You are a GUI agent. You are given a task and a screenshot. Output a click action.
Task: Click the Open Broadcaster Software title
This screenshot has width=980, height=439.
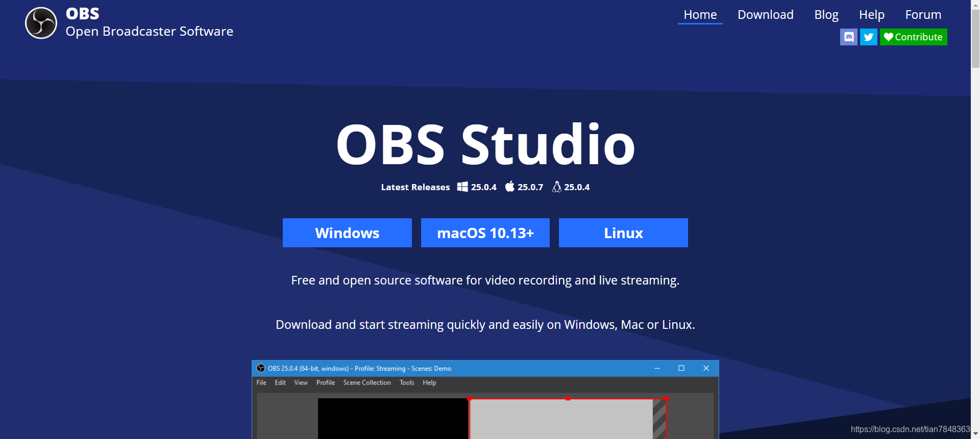pyautogui.click(x=150, y=32)
